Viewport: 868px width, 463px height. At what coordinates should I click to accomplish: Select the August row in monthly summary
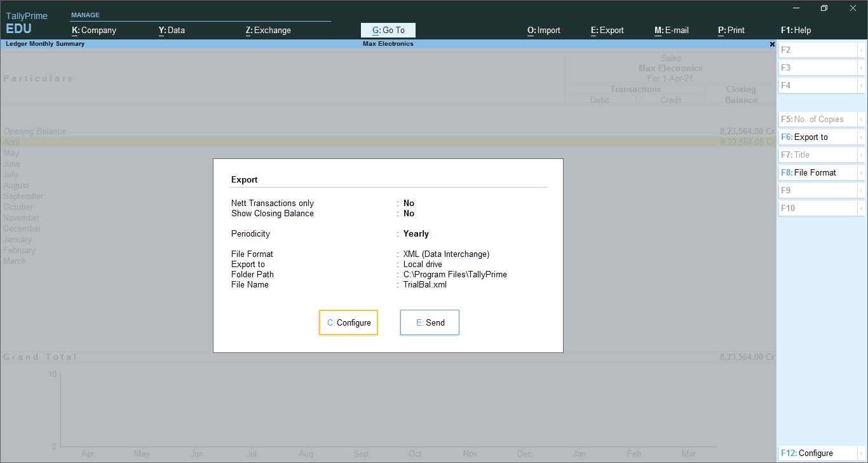(x=388, y=186)
